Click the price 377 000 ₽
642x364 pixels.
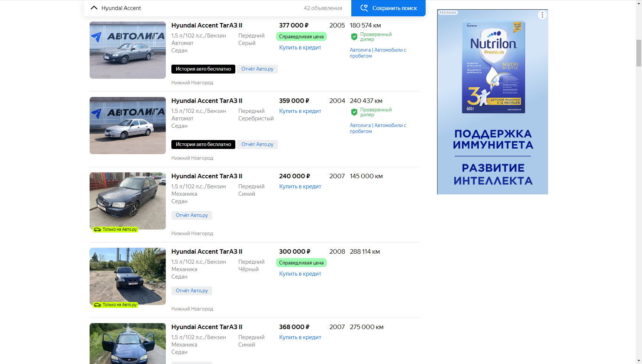click(294, 25)
